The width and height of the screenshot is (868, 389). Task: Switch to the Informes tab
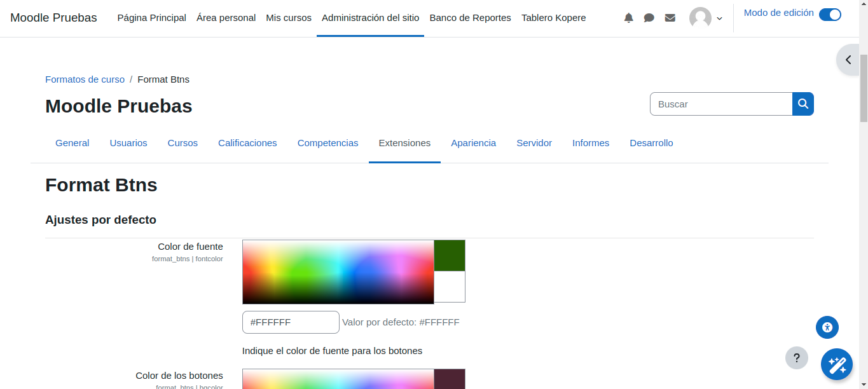click(x=591, y=143)
